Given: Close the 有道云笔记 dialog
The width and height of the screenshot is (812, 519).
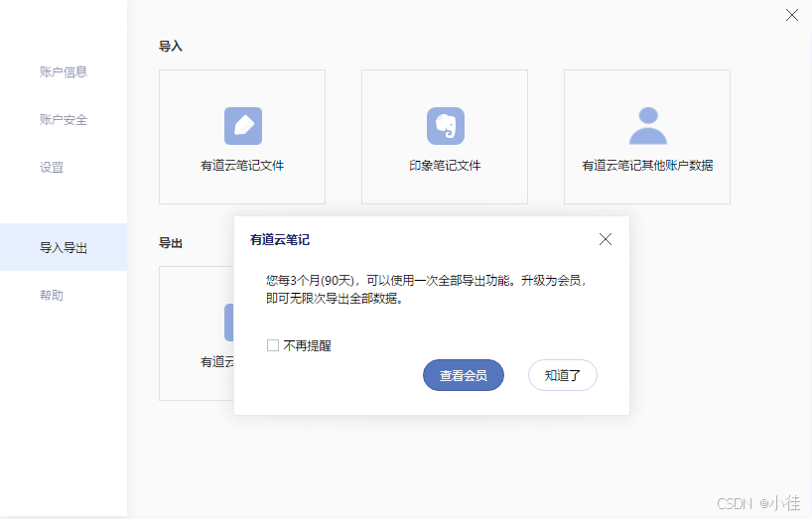Looking at the screenshot, I should (x=606, y=239).
